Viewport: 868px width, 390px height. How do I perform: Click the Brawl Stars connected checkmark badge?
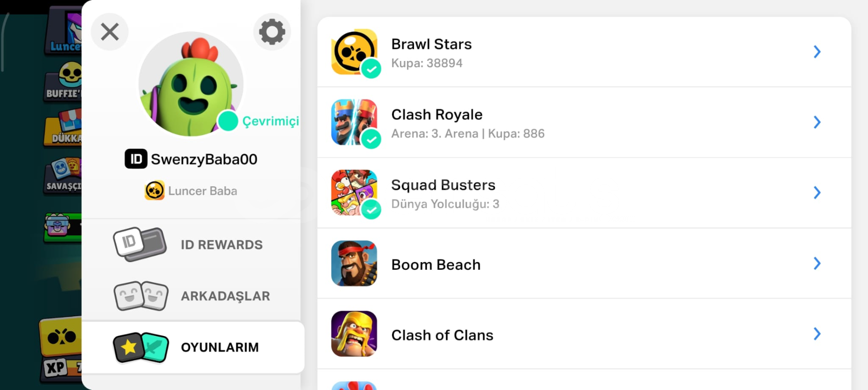pyautogui.click(x=371, y=69)
